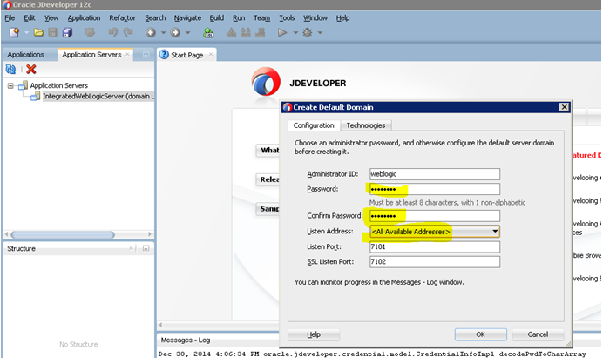Click the New Gallery toolbar icon
603x364 pixels.
(x=14, y=33)
